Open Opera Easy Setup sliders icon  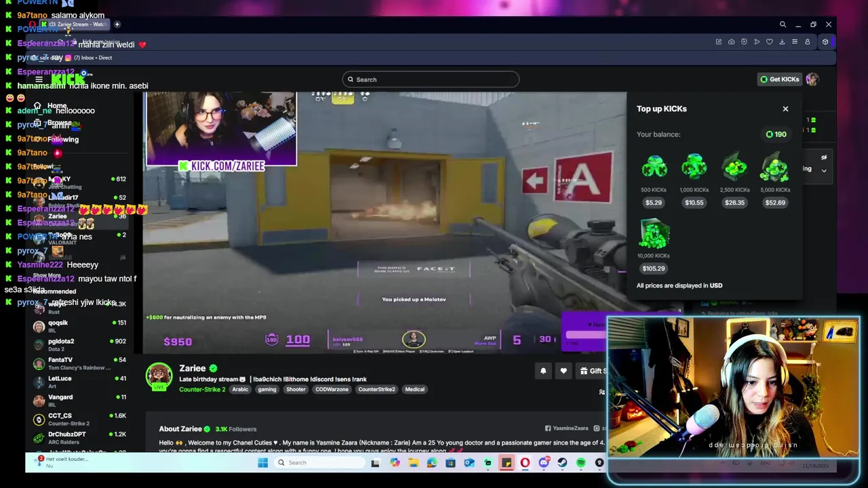(795, 42)
